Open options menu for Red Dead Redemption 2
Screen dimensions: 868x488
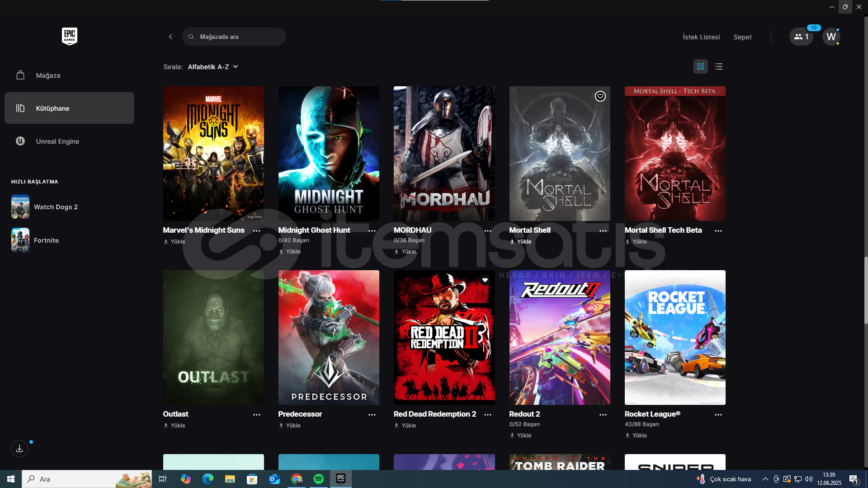pos(488,414)
